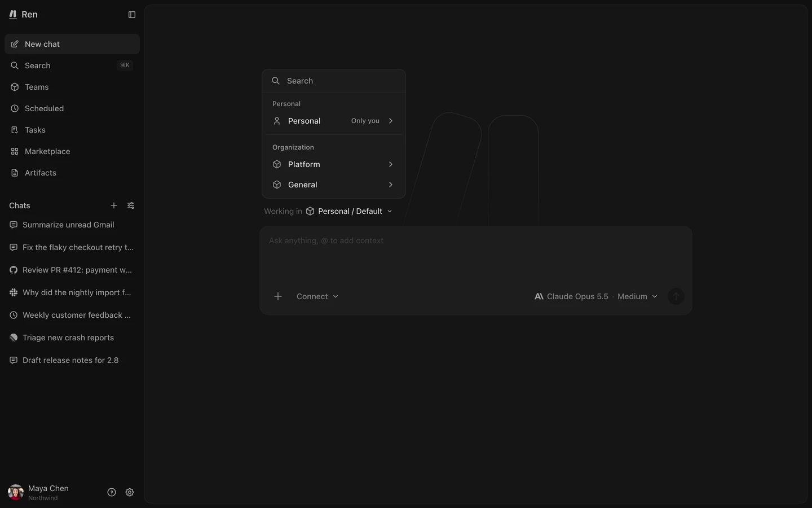Click the Ren logo icon

click(x=13, y=15)
